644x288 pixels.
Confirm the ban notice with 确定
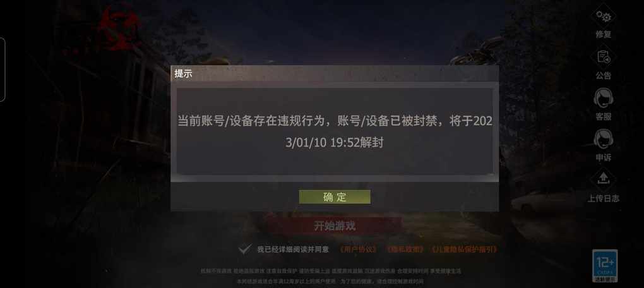pos(335,197)
